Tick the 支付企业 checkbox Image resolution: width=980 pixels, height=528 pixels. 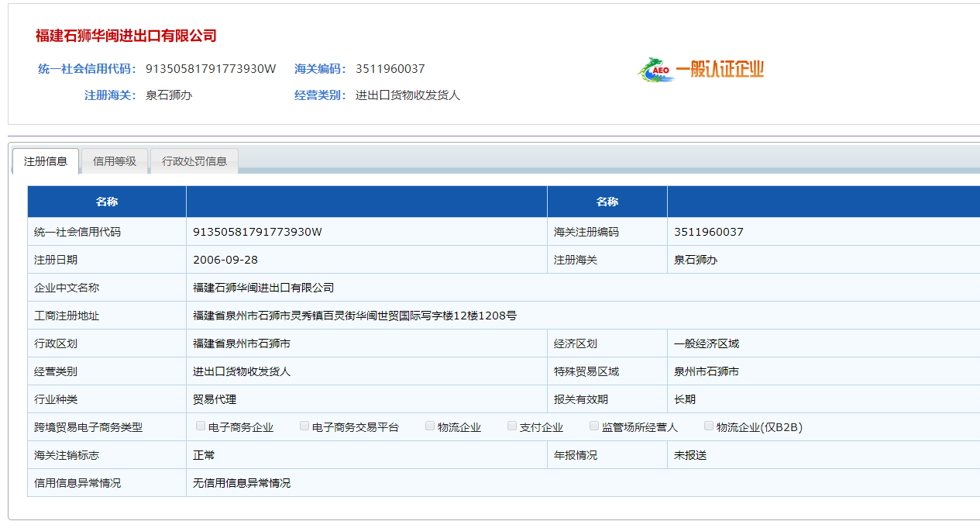point(512,426)
